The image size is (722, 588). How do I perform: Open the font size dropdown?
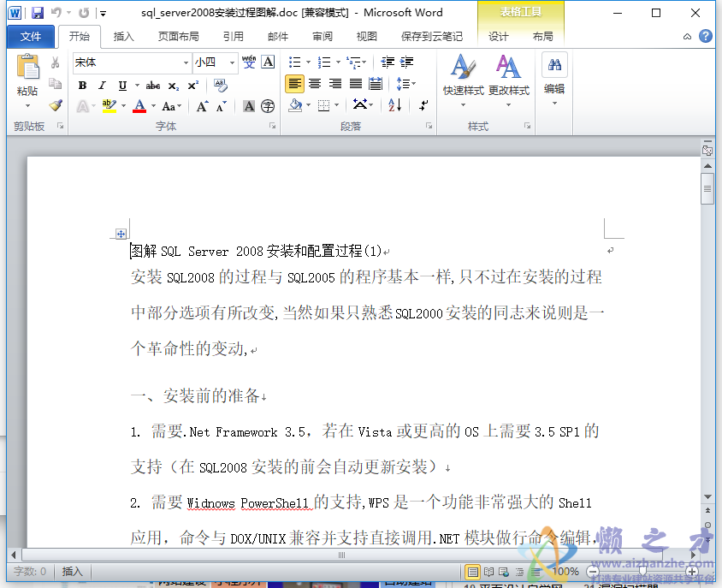tap(231, 62)
